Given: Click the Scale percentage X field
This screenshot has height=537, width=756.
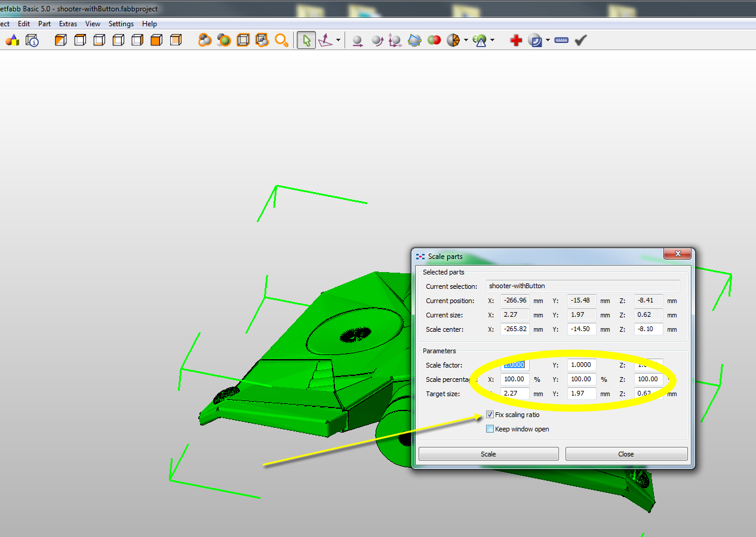Looking at the screenshot, I should (515, 379).
